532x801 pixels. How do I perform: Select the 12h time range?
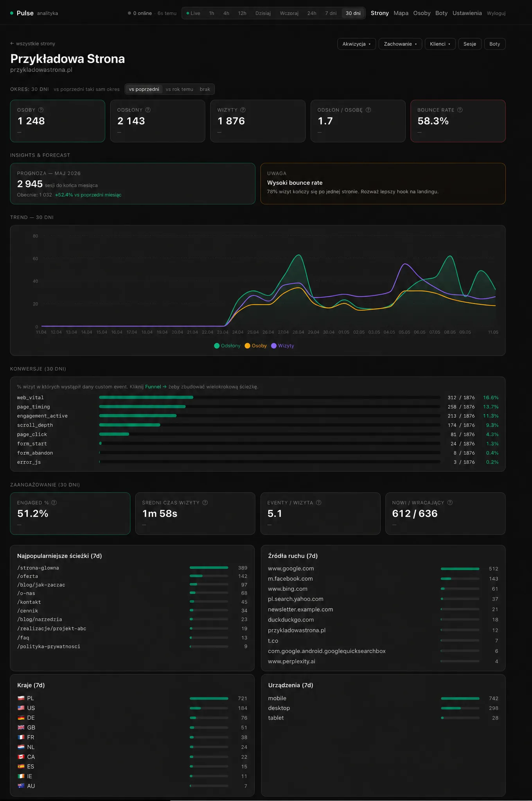[242, 13]
